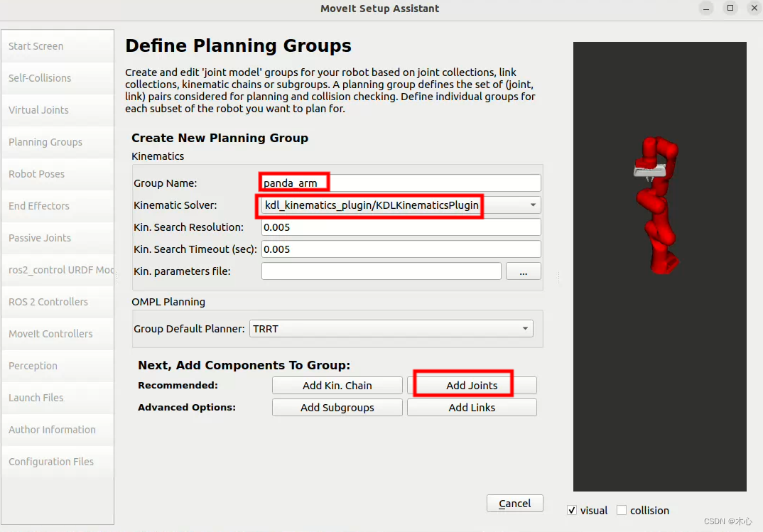Maximize the MoveIt Setup Assistant window
This screenshot has width=763, height=532.
[730, 9]
